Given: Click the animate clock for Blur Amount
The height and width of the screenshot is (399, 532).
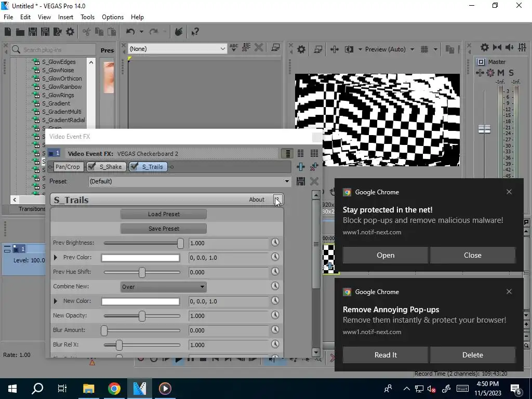Looking at the screenshot, I should point(275,329).
